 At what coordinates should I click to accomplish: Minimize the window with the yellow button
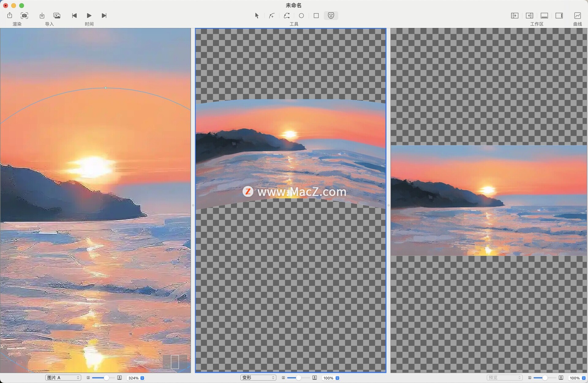pyautogui.click(x=13, y=6)
